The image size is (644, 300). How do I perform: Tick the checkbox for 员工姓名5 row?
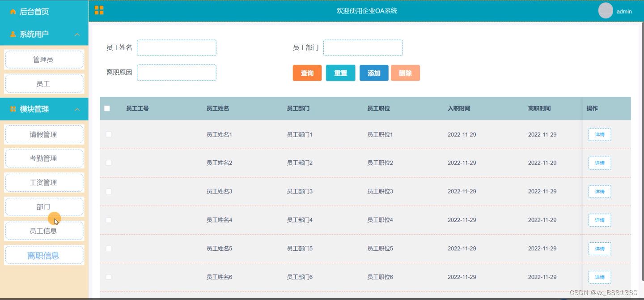coord(108,249)
